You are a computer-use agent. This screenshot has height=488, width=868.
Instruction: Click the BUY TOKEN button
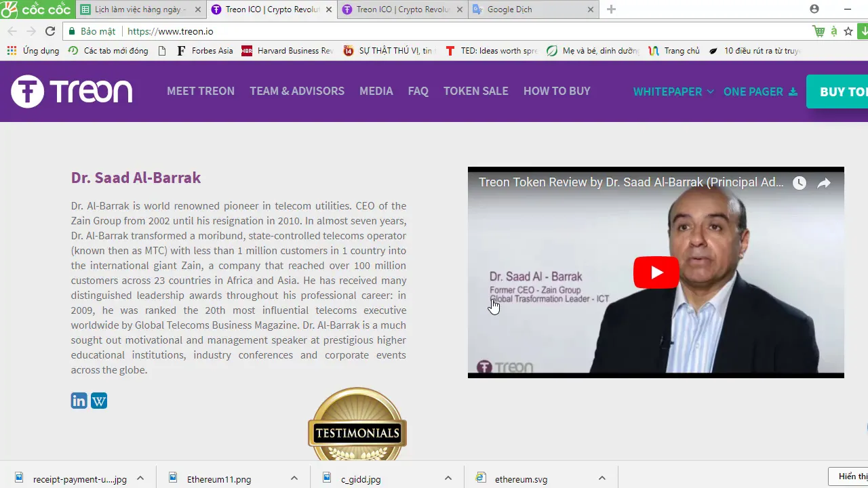pyautogui.click(x=837, y=91)
